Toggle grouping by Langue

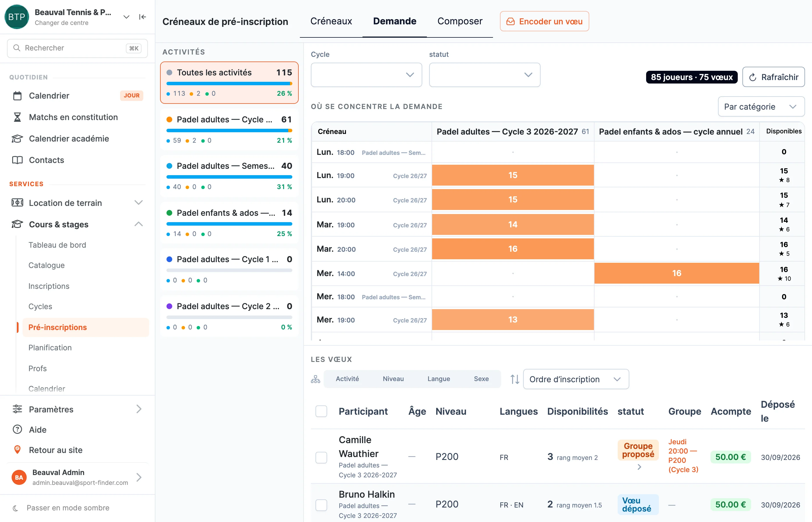(x=438, y=379)
